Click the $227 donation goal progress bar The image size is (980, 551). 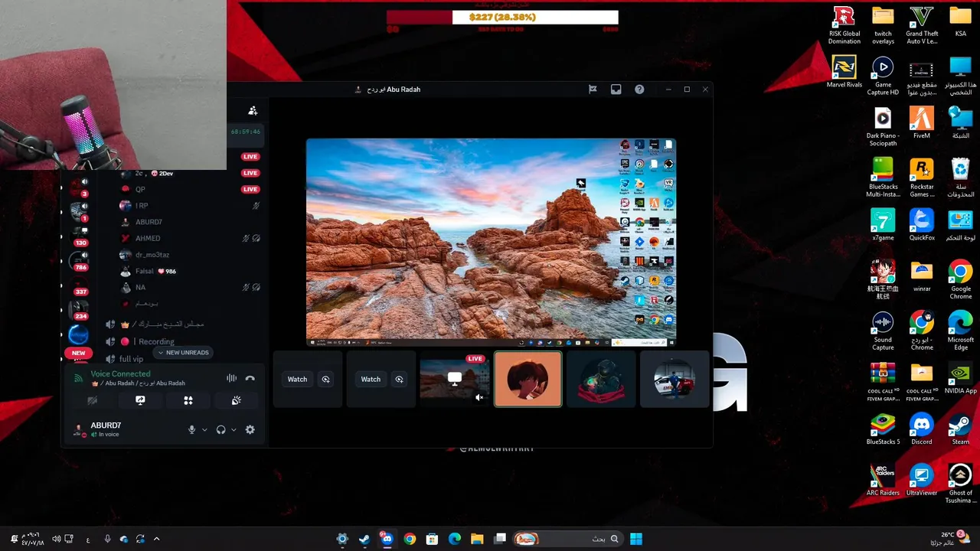click(502, 17)
